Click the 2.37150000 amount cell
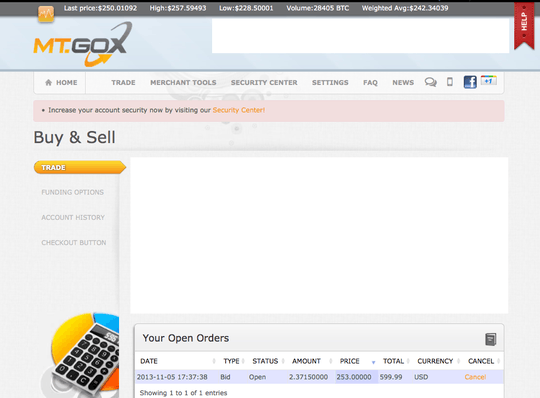 pos(308,377)
